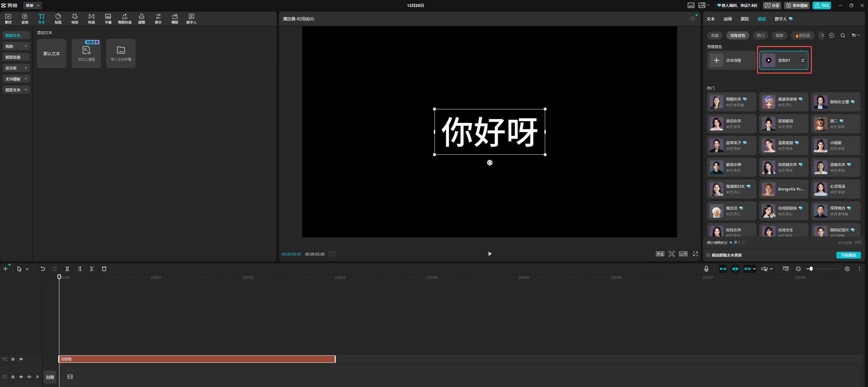The image size is (868, 387).
Task: Select the 热门 voice filter tab
Action: tap(760, 35)
